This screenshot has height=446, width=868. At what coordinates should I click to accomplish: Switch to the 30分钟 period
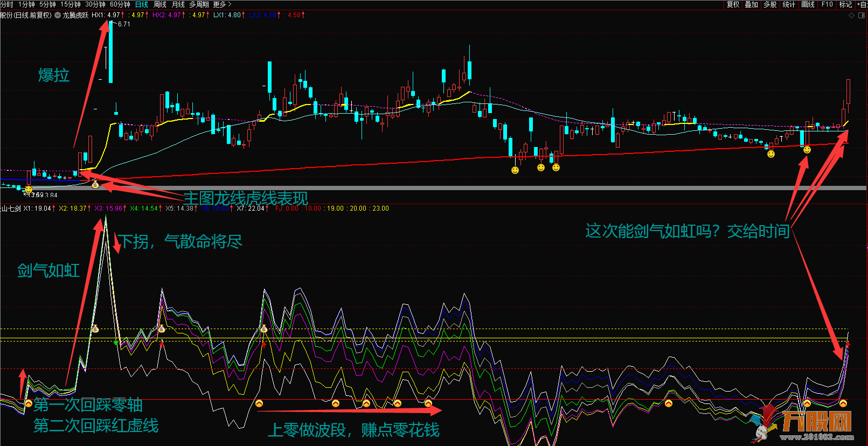click(x=95, y=4)
